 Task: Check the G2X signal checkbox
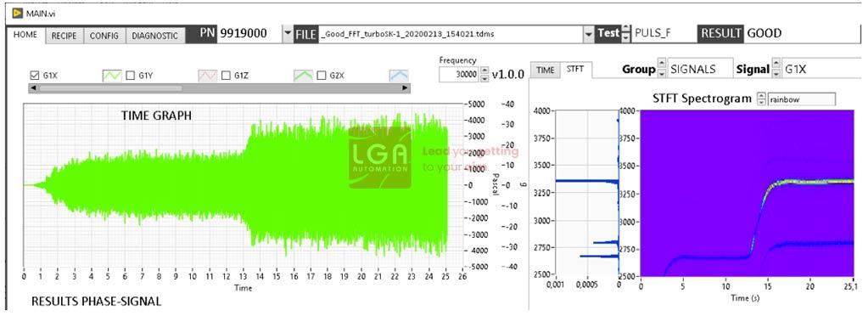321,76
